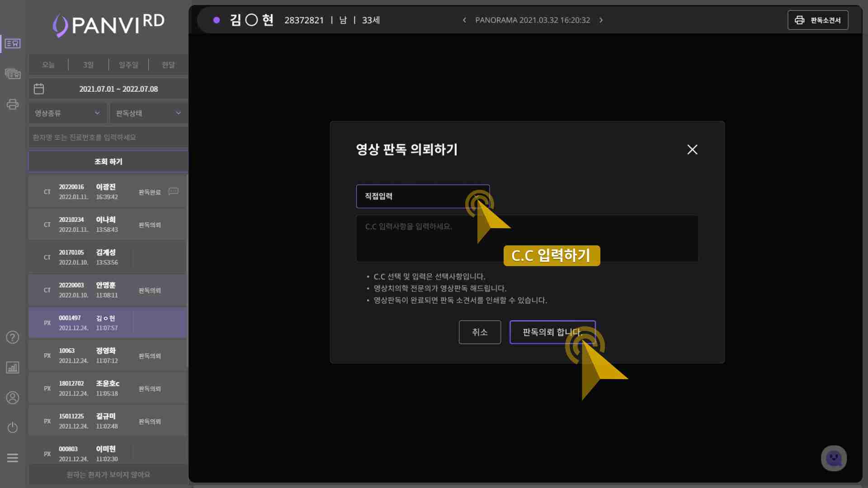Open the user account icon
The image size is (868, 488).
(x=13, y=398)
